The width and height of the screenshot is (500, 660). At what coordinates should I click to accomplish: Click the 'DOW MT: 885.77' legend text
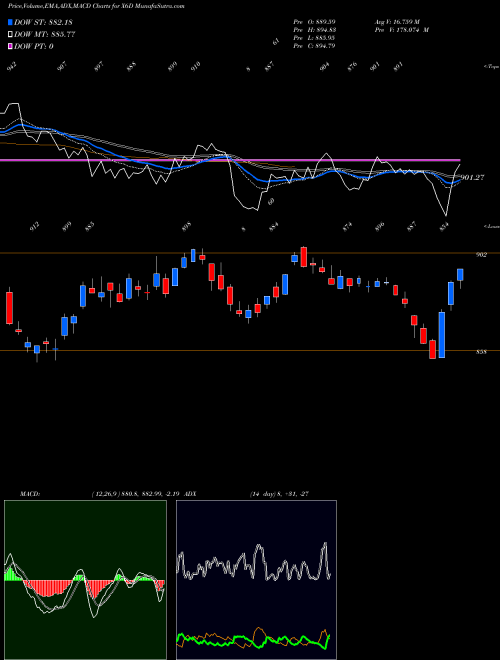point(45,35)
